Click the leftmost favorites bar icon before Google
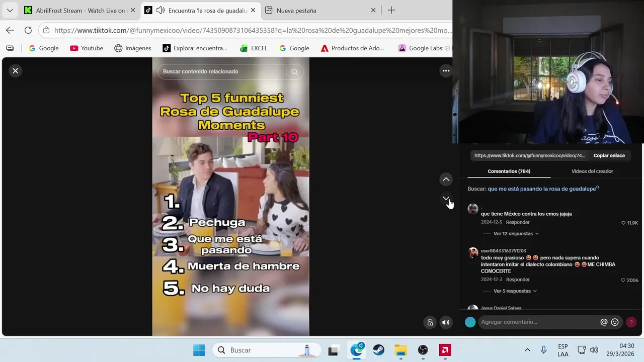644x362 pixels. pyautogui.click(x=10, y=48)
